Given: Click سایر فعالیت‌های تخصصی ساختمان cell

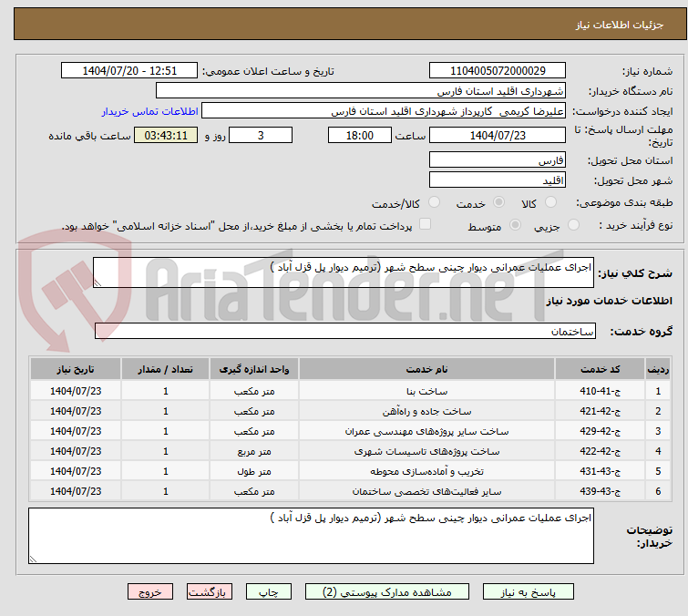Looking at the screenshot, I should pyautogui.click(x=427, y=491).
